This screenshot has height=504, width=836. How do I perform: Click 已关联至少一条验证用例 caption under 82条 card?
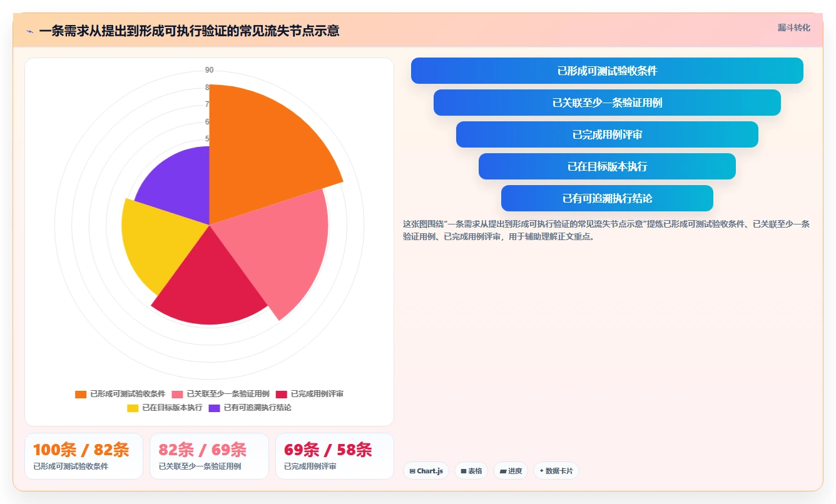coord(200,466)
